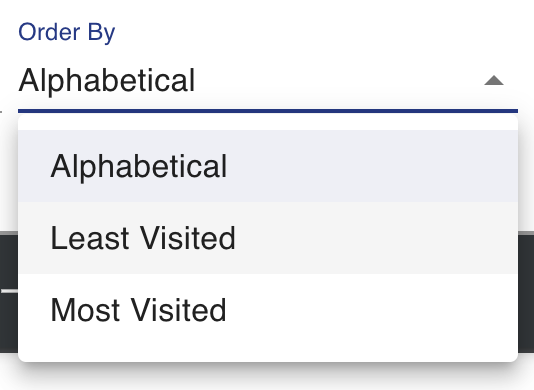This screenshot has height=390, width=534.
Task: Close the Order By menu via triangle
Action: click(x=494, y=81)
